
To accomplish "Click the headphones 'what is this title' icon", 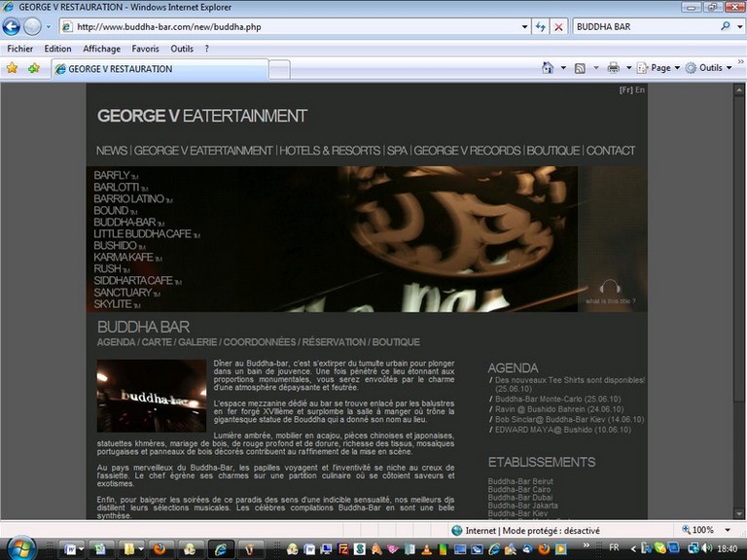I will 610,288.
